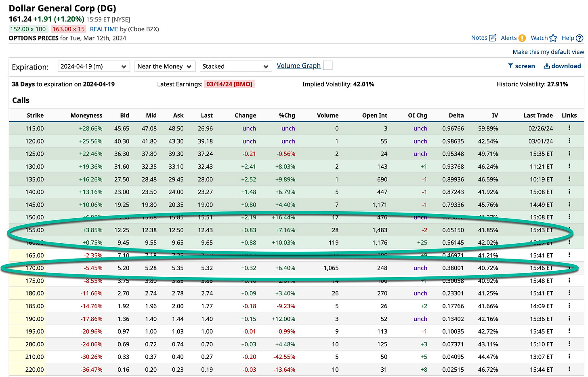Open links menu for 135.00 strike
The image size is (588, 377).
(569, 179)
